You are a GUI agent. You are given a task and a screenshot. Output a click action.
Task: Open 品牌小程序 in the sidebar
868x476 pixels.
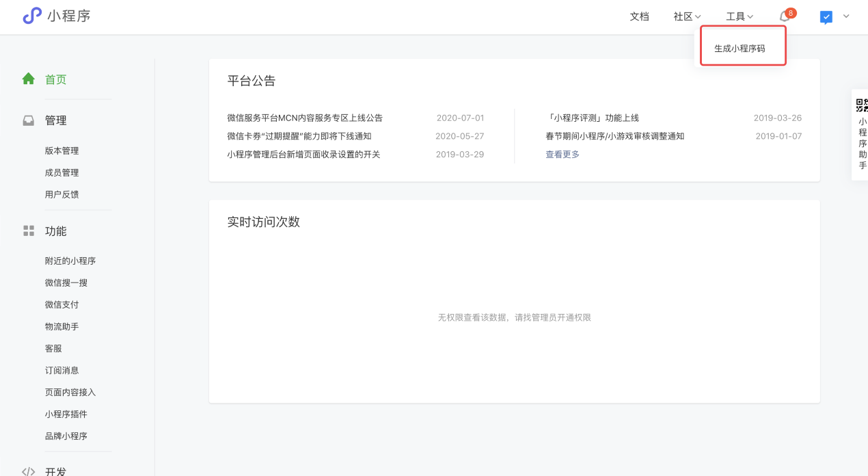pos(66,436)
